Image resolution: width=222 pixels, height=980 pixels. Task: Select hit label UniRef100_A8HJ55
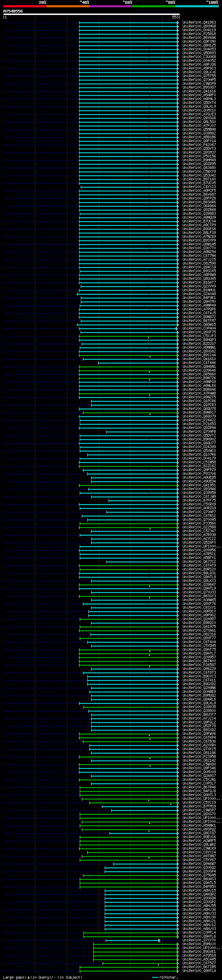click(x=199, y=906)
